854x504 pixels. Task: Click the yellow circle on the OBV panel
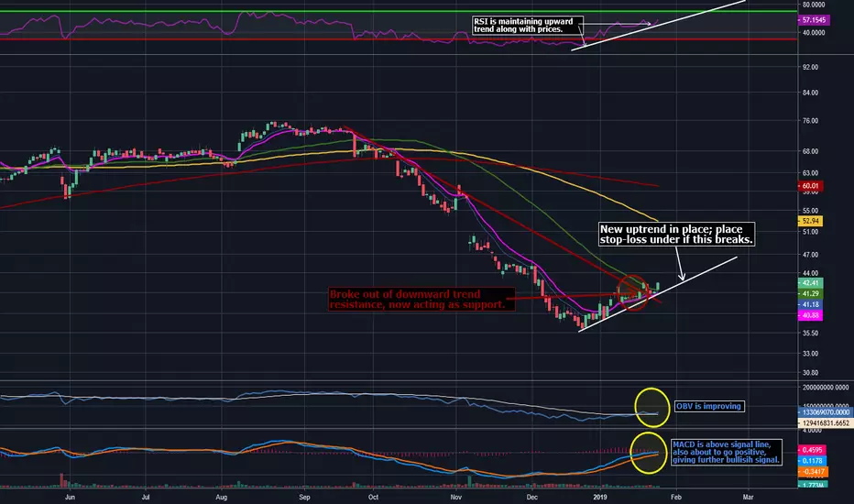651,408
